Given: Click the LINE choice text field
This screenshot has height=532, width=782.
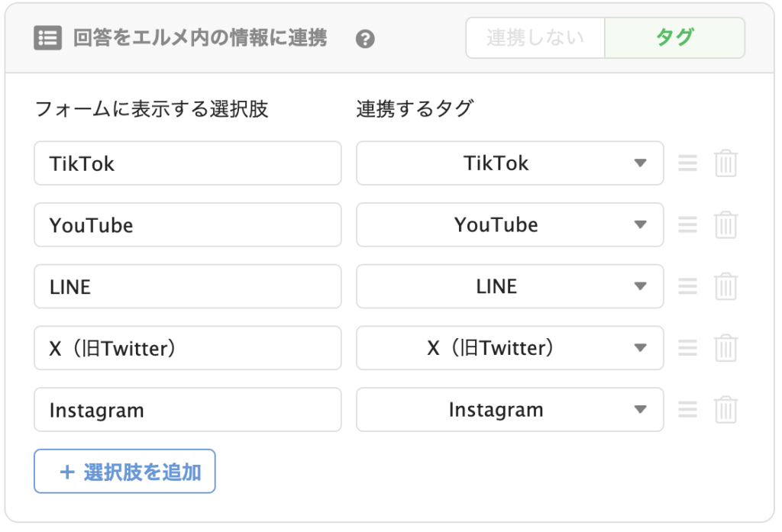Looking at the screenshot, I should coord(188,286).
